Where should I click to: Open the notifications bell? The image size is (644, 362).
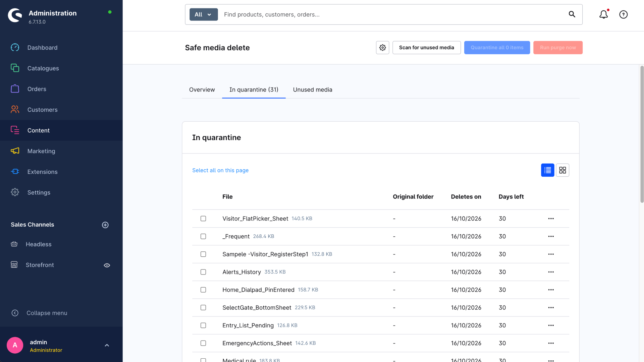point(603,14)
